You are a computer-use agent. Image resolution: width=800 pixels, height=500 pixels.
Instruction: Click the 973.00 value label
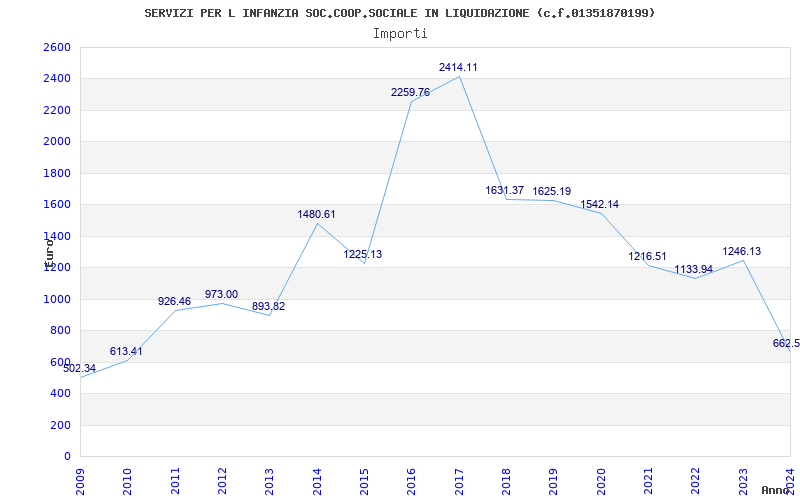click(221, 294)
